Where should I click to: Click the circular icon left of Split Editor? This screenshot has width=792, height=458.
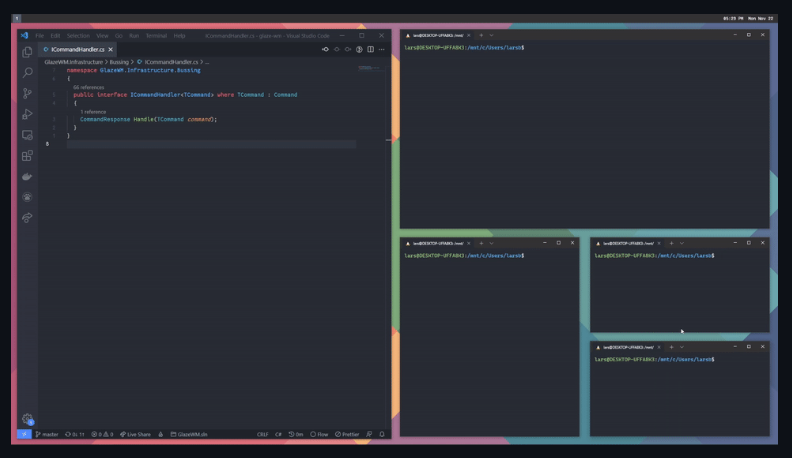point(359,49)
